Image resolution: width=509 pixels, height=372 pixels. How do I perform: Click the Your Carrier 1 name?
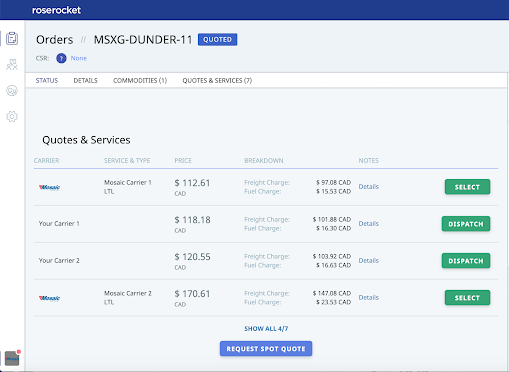(x=59, y=224)
